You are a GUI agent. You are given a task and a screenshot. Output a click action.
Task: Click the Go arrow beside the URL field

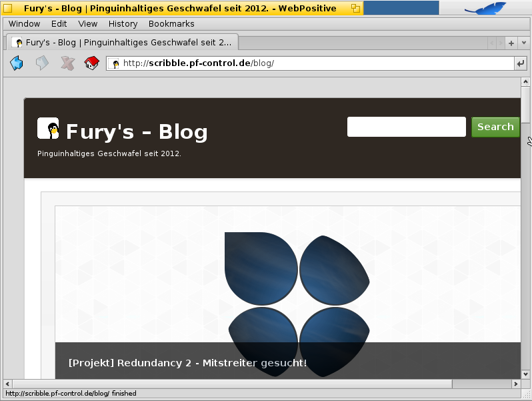520,63
